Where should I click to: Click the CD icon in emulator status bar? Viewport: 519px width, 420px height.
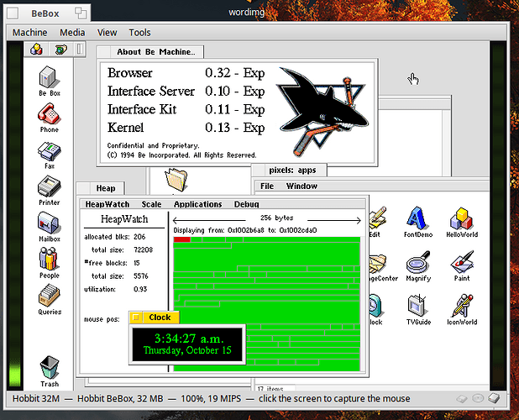point(478,398)
